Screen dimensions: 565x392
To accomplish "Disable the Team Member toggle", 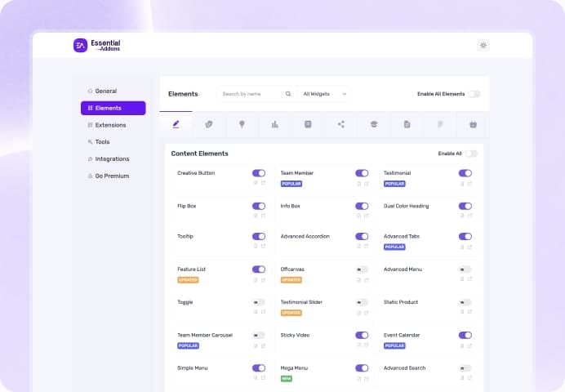I will pos(362,173).
